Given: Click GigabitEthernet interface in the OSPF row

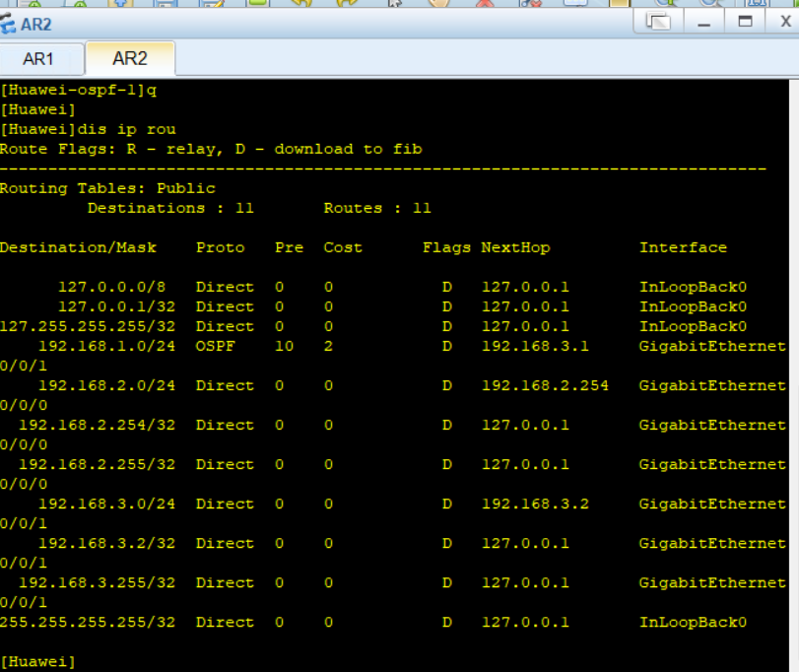Looking at the screenshot, I should [x=712, y=346].
